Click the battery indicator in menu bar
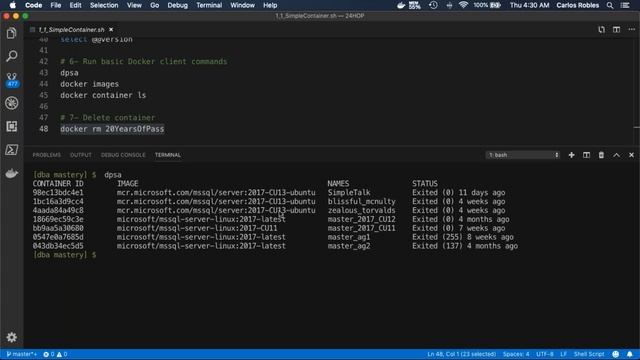The width and height of the screenshot is (640, 360). click(x=487, y=5)
